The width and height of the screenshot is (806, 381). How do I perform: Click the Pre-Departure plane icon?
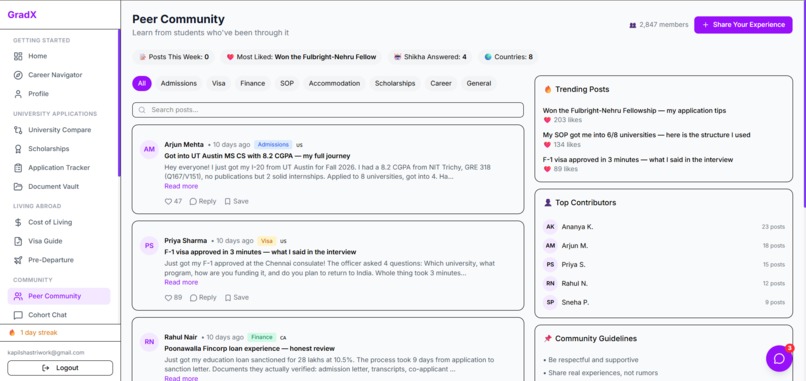18,260
